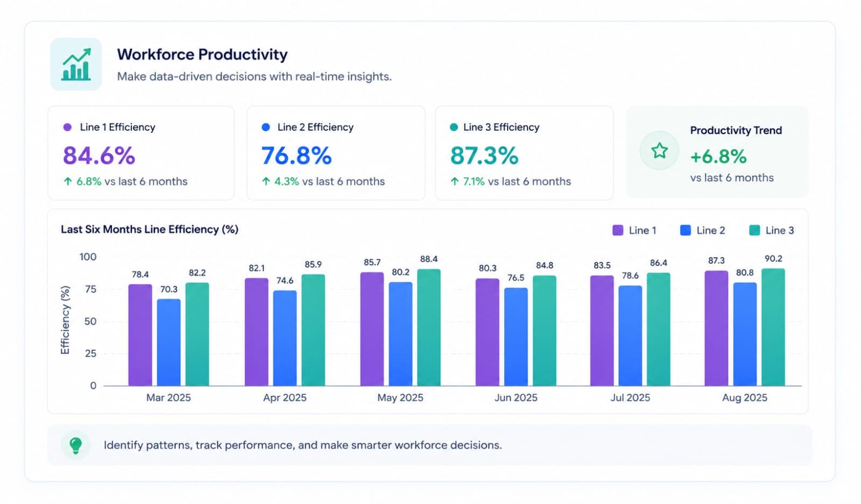Click the Jul 2025 Line 2 bar labeled 78.6

click(630, 336)
